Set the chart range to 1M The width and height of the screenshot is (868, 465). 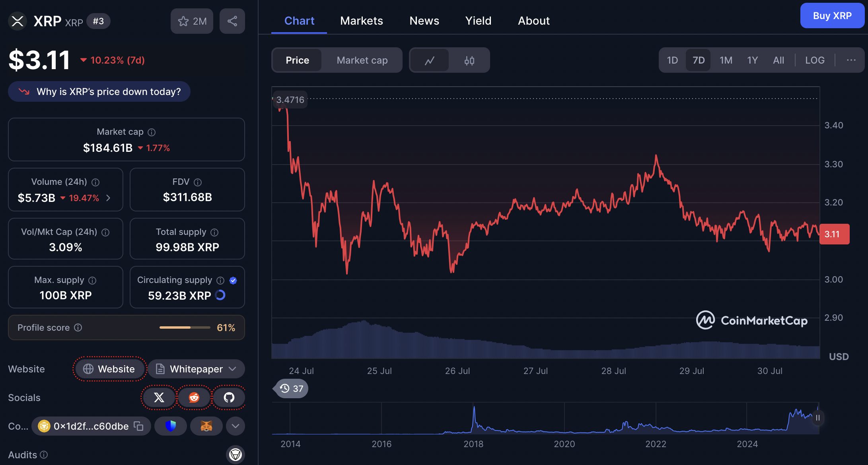click(726, 60)
